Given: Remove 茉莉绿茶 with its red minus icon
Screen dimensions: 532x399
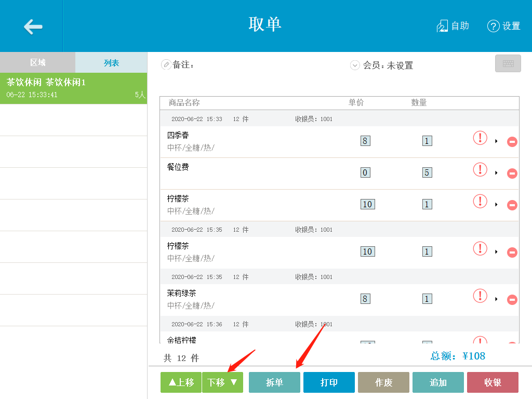Looking at the screenshot, I should point(512,300).
